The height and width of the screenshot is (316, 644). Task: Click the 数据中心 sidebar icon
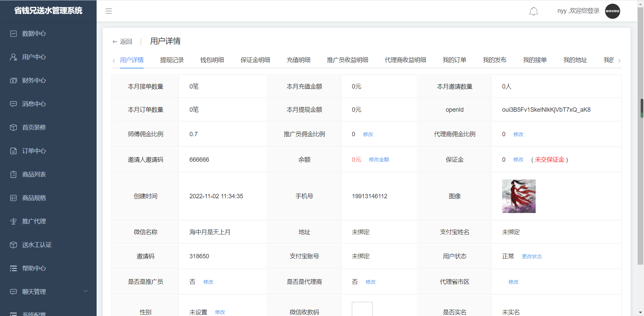(13, 34)
